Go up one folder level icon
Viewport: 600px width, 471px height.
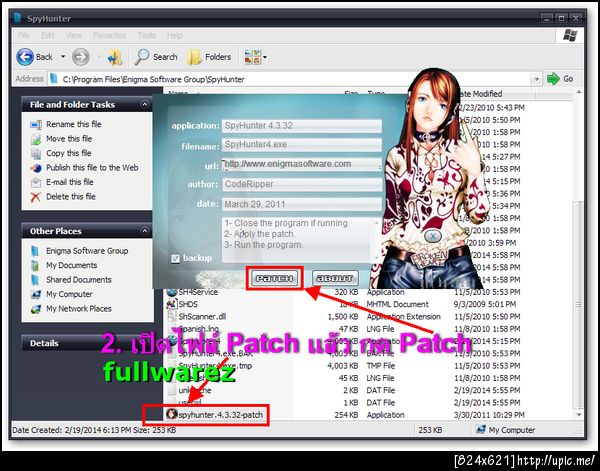[x=115, y=57]
